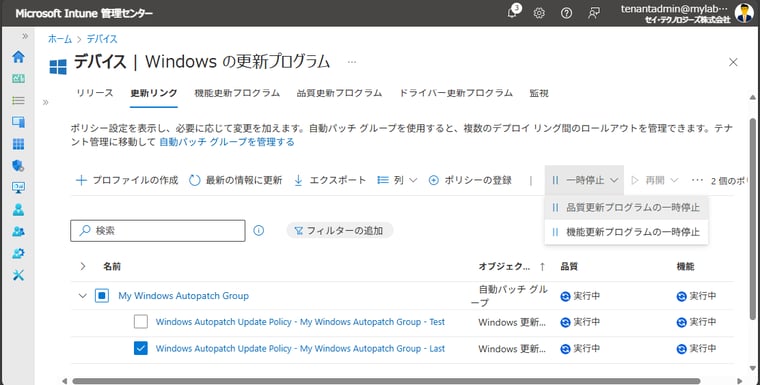The width and height of the screenshot is (760, 385).
Task: Open the notifications bell icon
Action: (x=512, y=13)
